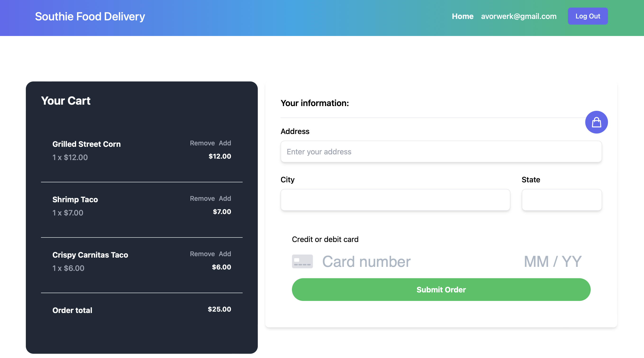Add another Crispy Carnitas Taco

tap(225, 254)
